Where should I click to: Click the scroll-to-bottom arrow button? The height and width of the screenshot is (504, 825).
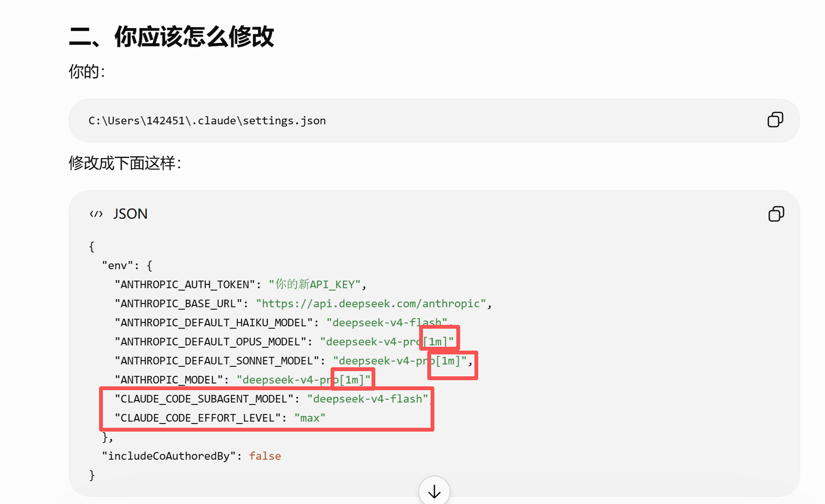434,491
